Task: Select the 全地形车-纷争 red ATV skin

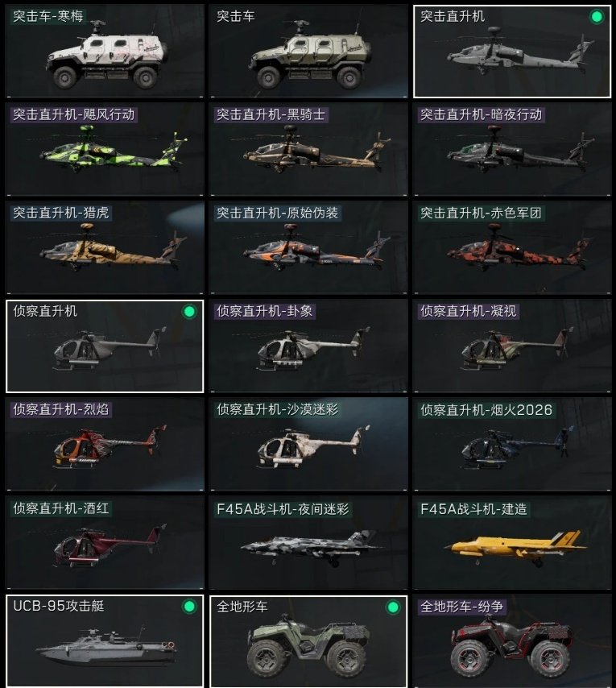Action: pyautogui.click(x=512, y=641)
